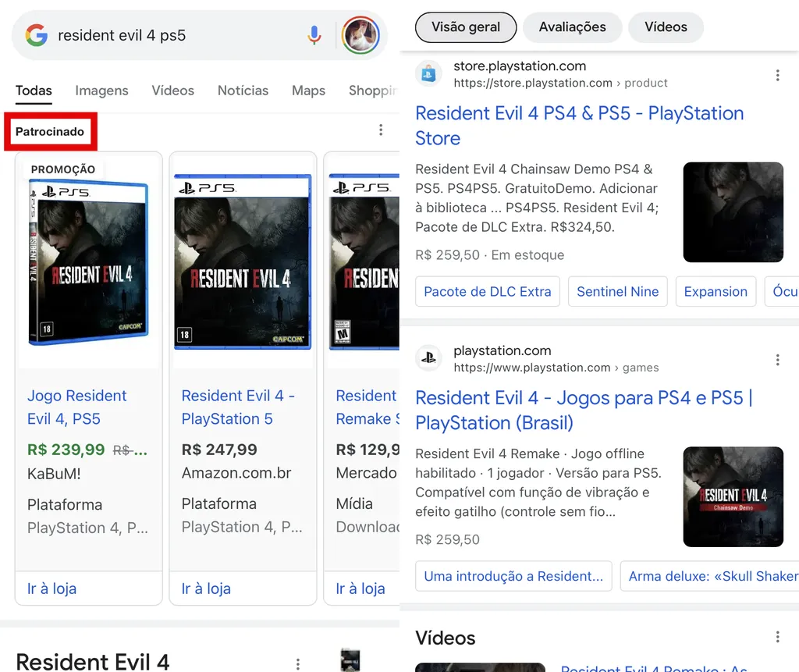Click the KaBuM! seller name
Screen dimensions: 799x672
pos(54,474)
